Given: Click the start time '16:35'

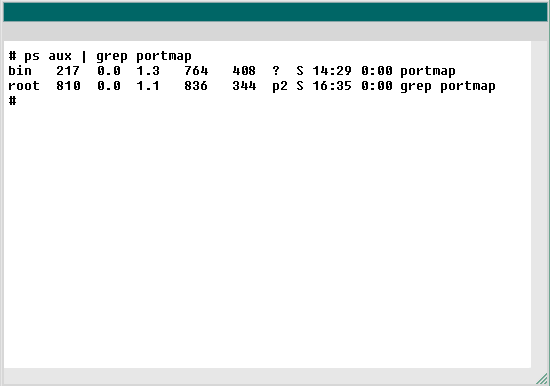Looking at the screenshot, I should (332, 86).
